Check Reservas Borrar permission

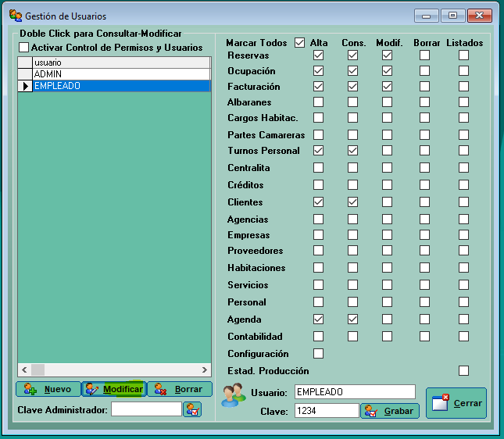424,55
